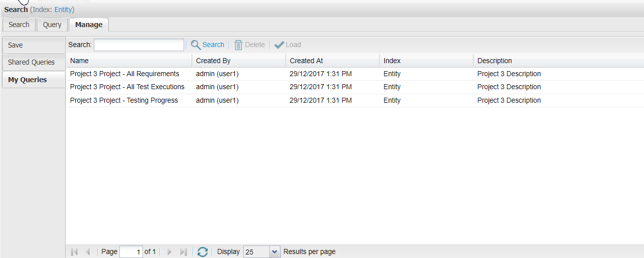Click the Entity index link
644x258 pixels.
tap(63, 10)
